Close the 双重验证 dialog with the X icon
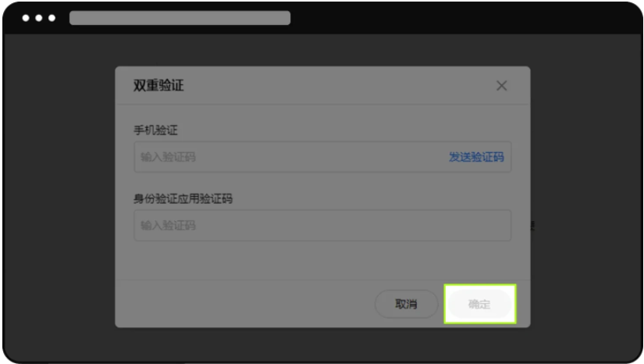 click(x=501, y=86)
